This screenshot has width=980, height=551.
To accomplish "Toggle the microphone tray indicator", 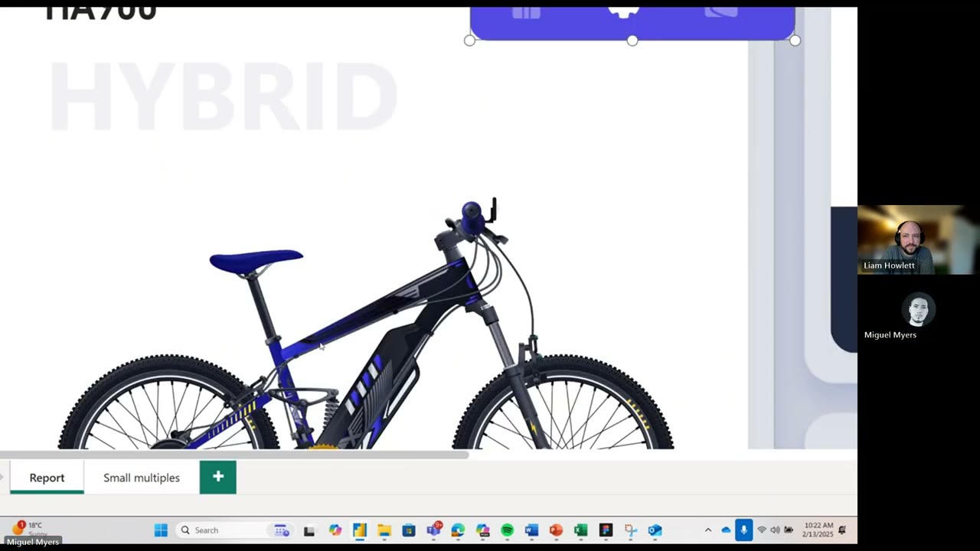I will coord(743,530).
